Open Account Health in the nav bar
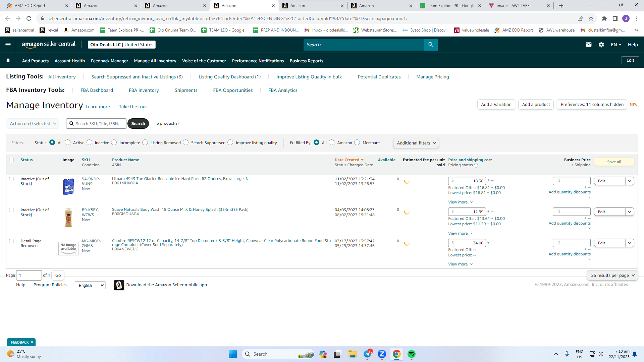Viewport: 644px width, 362px height. click(x=70, y=61)
